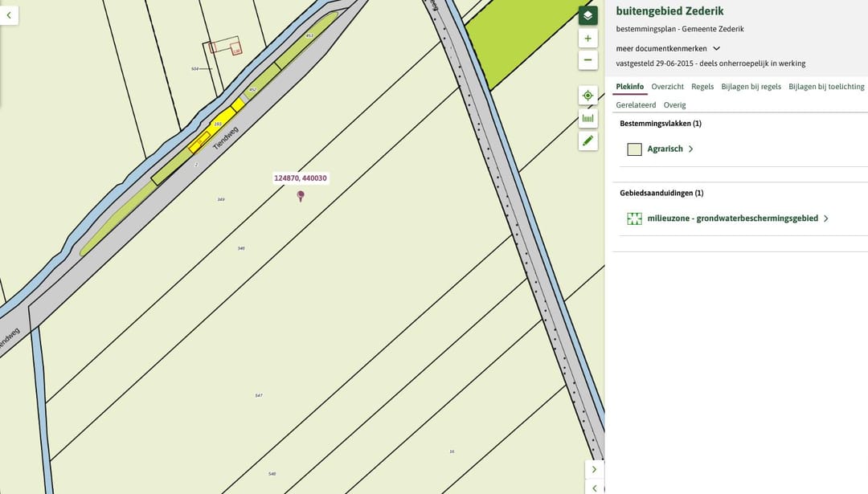868x494 pixels.
Task: Activate the measure ruler tool
Action: 588,118
